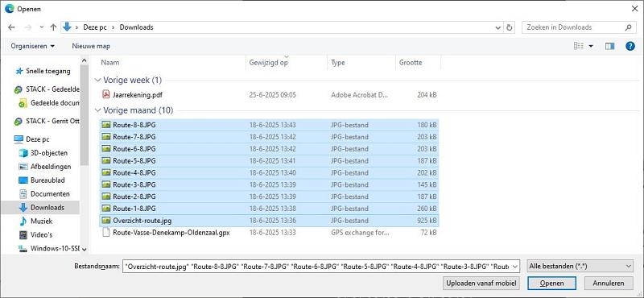
Task: Go up one folder level arrow
Action: (x=53, y=27)
